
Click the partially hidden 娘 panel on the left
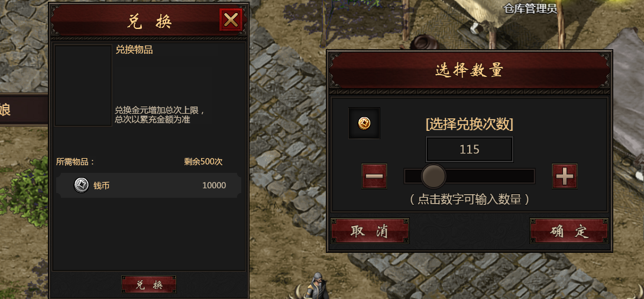(x=24, y=110)
